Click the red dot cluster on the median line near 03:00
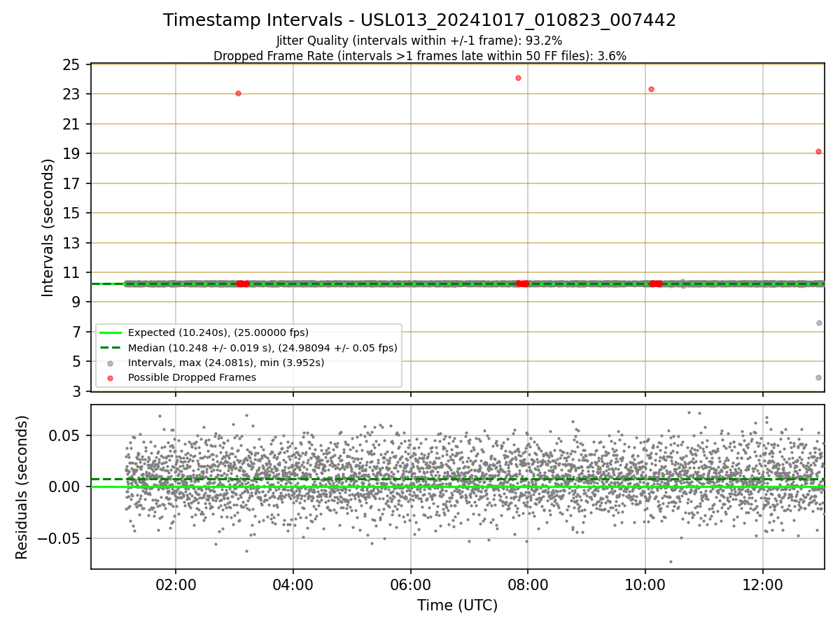The image size is (840, 630). (x=242, y=283)
